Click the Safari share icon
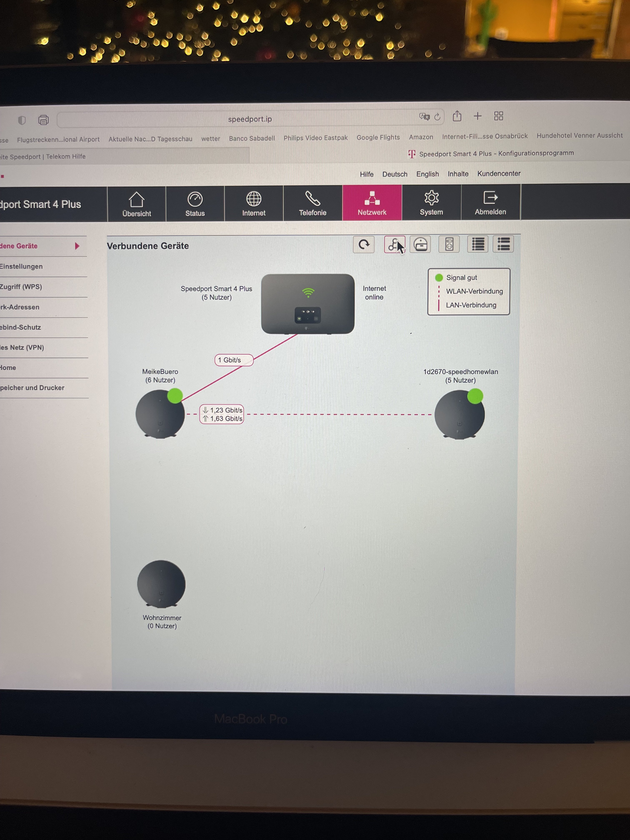Screen dimensions: 630x840 click(457, 116)
